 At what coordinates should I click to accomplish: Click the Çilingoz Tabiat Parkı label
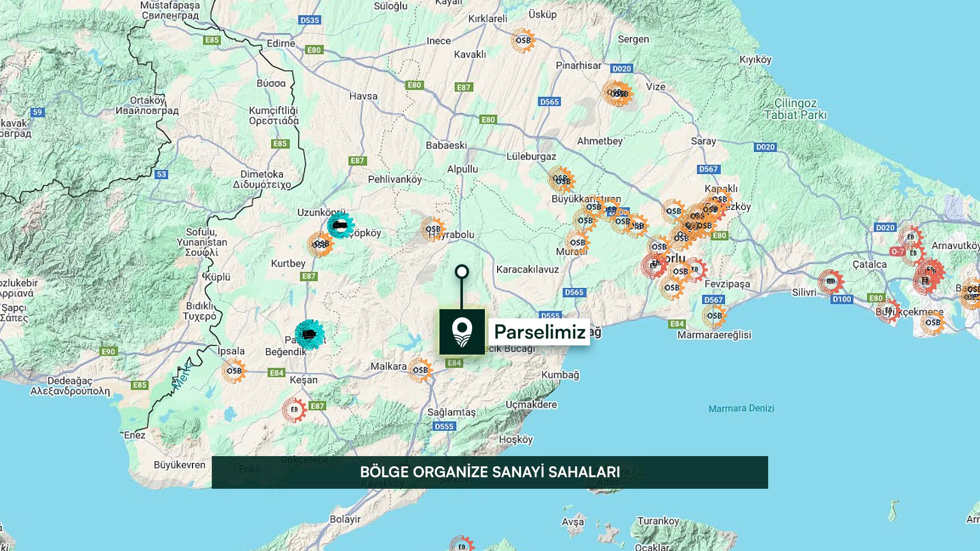795,109
